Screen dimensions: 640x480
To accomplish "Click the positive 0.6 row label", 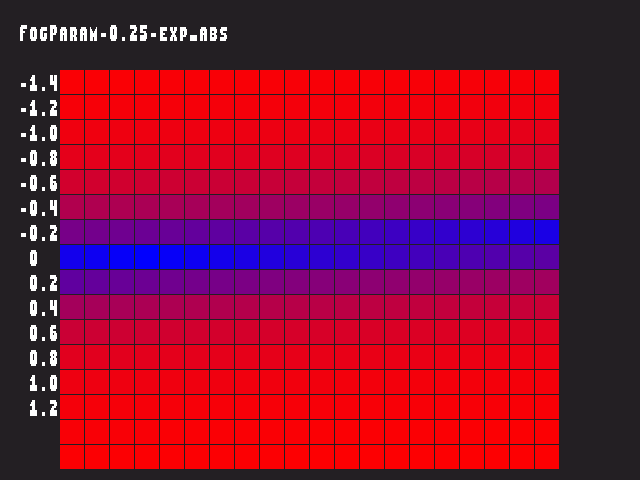I will tap(44, 333).
